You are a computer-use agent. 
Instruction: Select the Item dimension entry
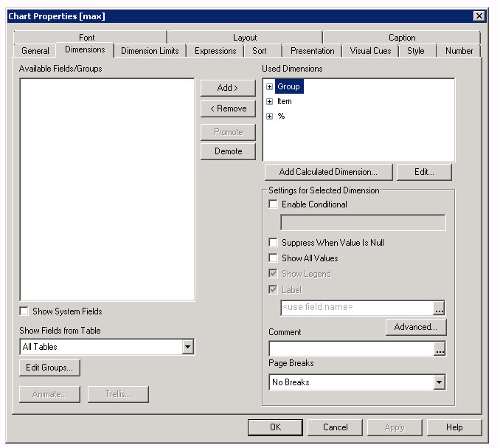pos(285,101)
